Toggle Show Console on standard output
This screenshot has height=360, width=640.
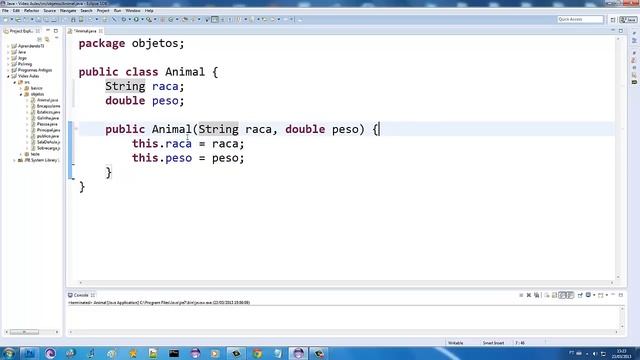click(562, 295)
